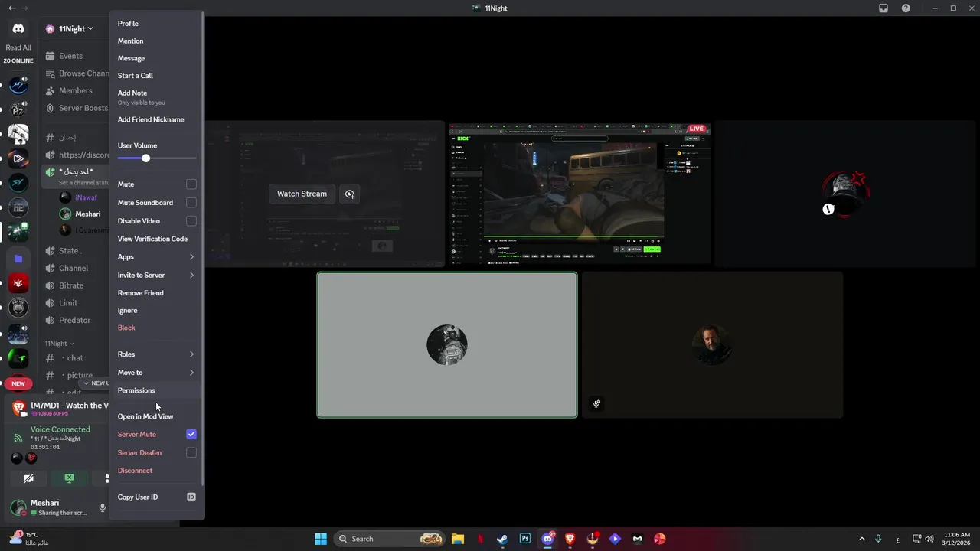This screenshot has height=551, width=980.
Task: Click the Windows Start button
Action: [x=321, y=539]
